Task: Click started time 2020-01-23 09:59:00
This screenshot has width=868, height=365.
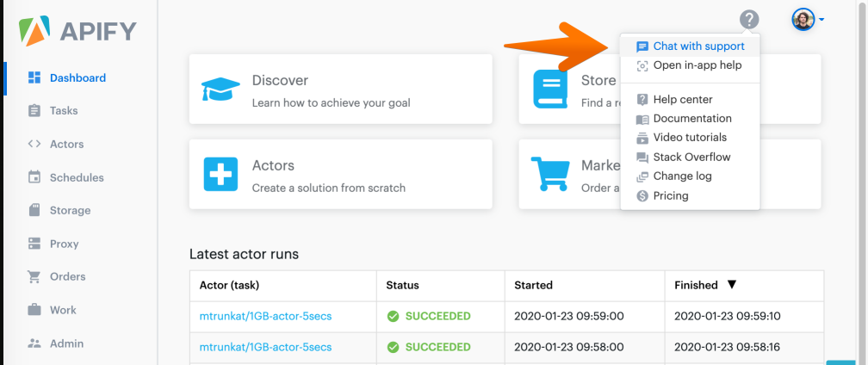Action: (x=569, y=316)
